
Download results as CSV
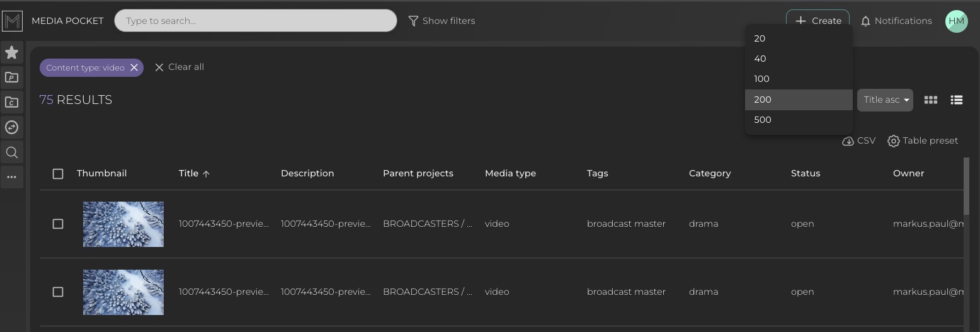point(859,140)
